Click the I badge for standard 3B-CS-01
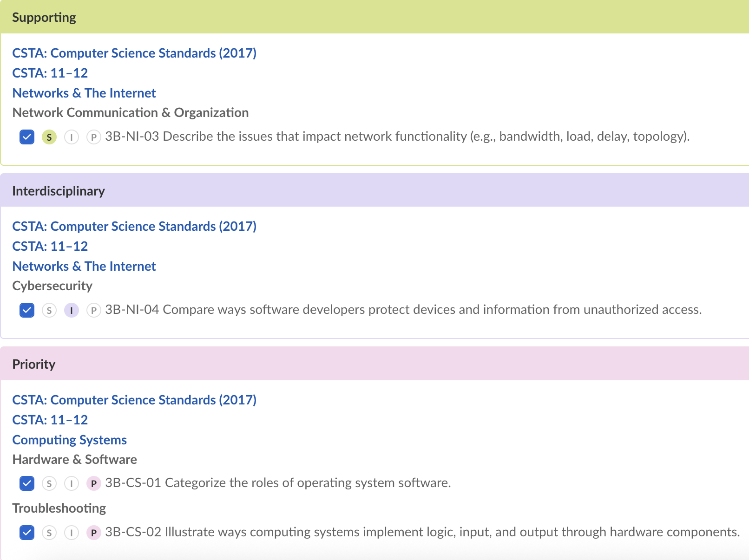Image resolution: width=749 pixels, height=560 pixels. [x=72, y=483]
